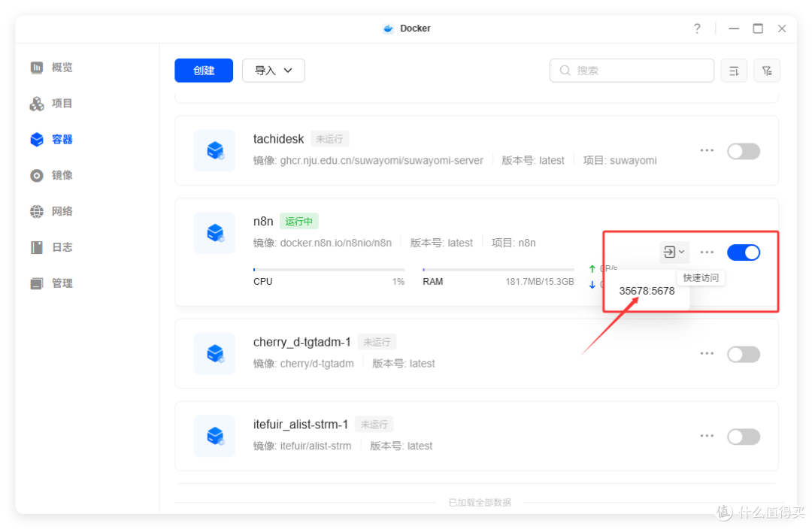Click the n8n 运行中 status badge
This screenshot has height=529, width=812.
(298, 222)
